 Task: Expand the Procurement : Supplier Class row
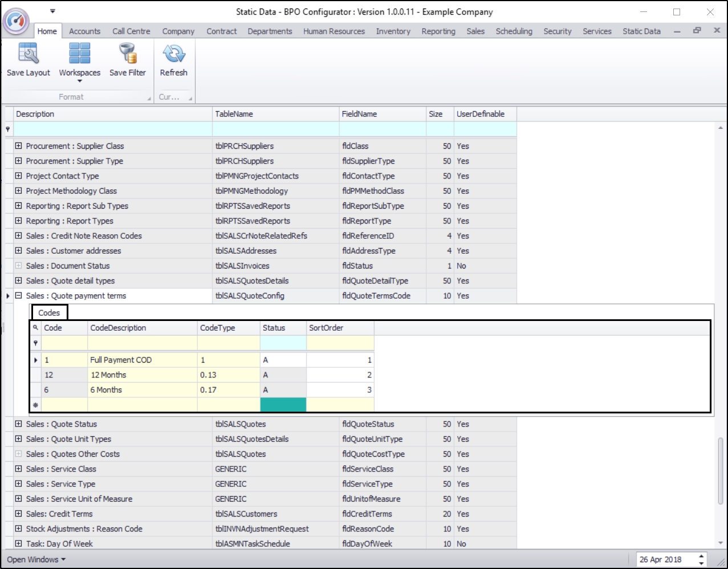point(19,146)
